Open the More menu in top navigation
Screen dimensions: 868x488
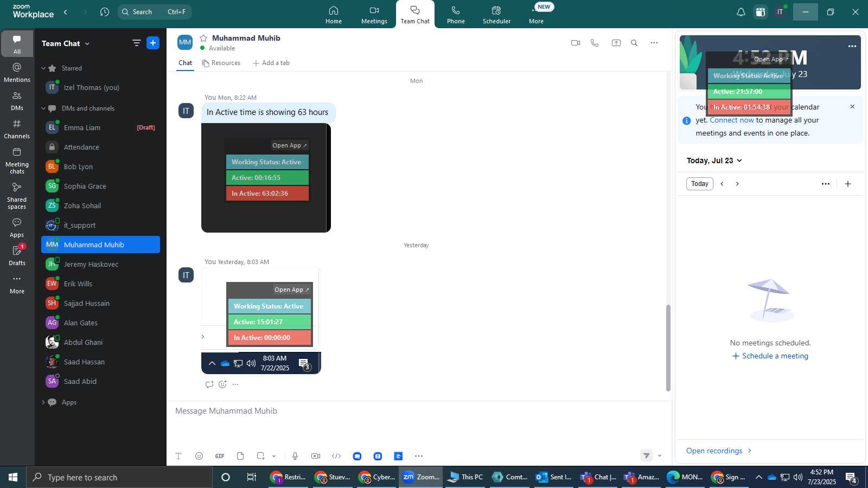pos(536,15)
